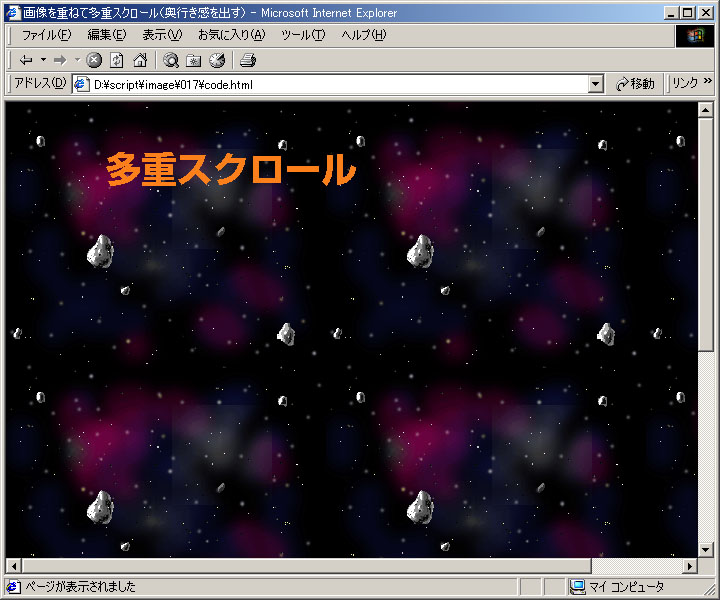The image size is (720, 600).
Task: Maximize the Internet Explorer window
Action: pos(687,13)
